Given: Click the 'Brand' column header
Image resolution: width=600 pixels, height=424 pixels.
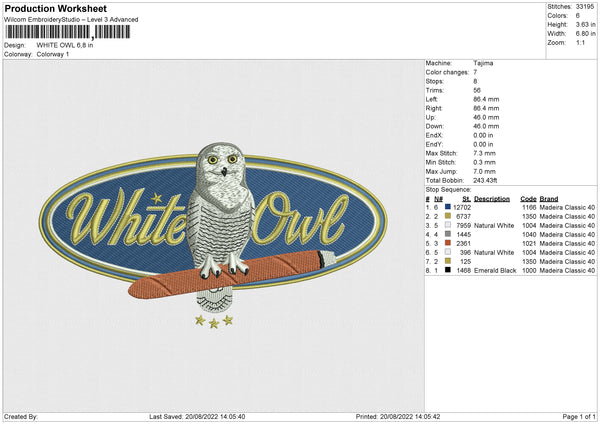Looking at the screenshot, I should [x=549, y=199].
